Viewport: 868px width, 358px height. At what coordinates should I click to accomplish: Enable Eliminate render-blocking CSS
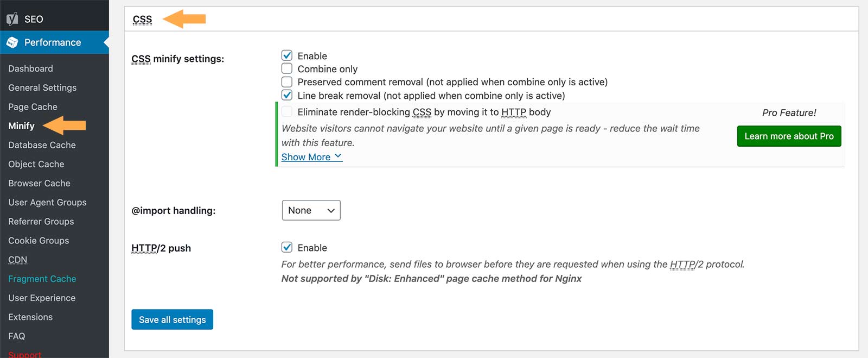(286, 111)
